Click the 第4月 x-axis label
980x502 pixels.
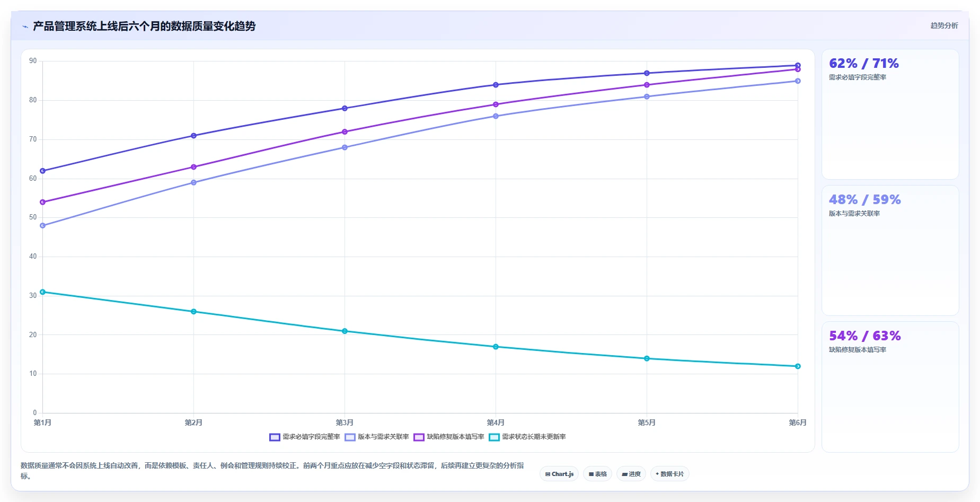pos(496,422)
